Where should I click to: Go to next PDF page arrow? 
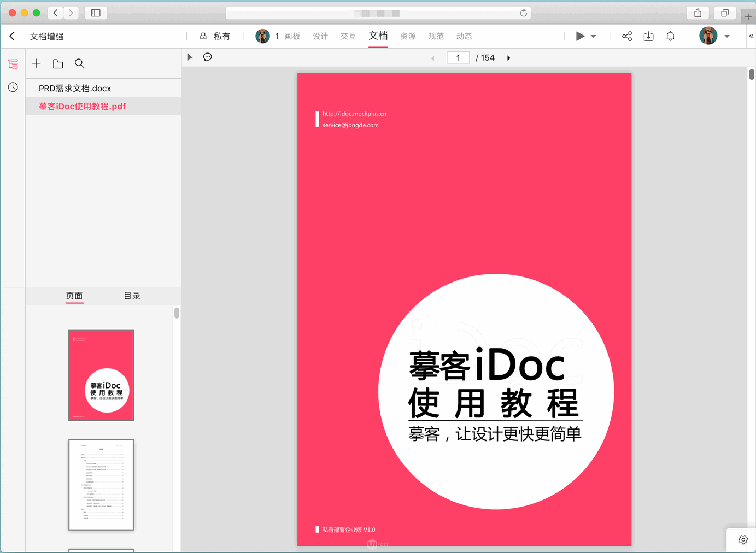point(509,58)
